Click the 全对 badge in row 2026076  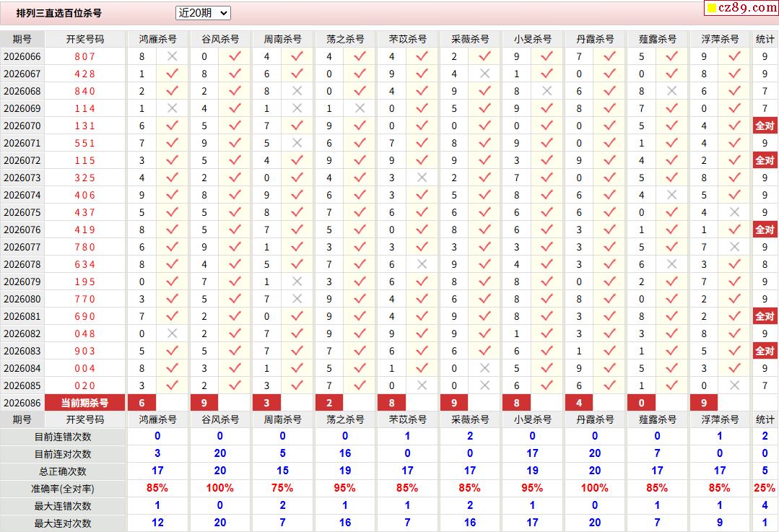tap(765, 230)
